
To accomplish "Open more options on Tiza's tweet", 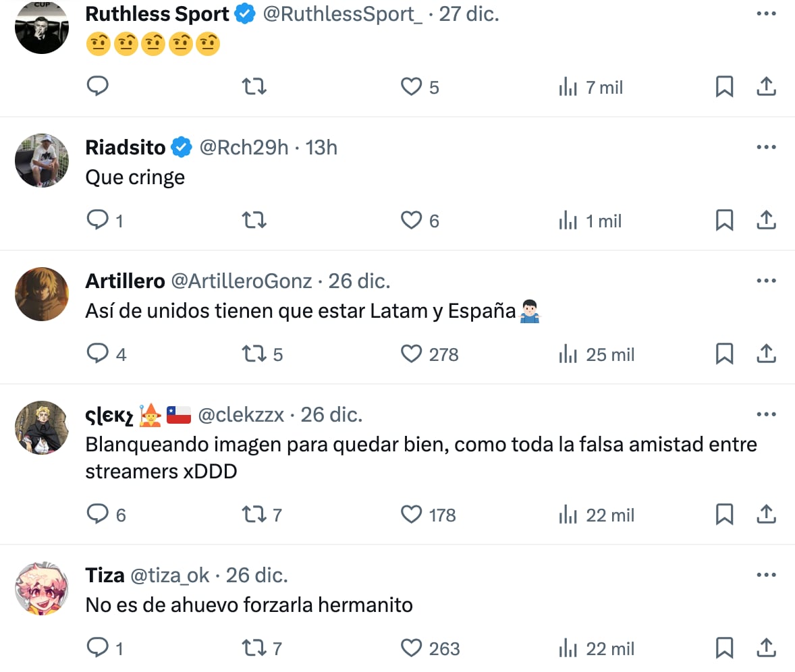I will (767, 574).
